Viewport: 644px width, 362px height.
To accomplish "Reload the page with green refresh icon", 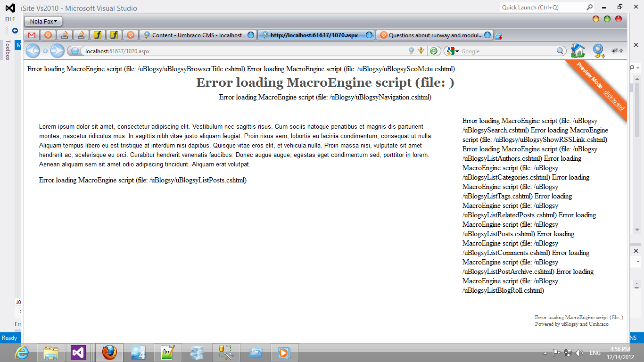I will [434, 51].
